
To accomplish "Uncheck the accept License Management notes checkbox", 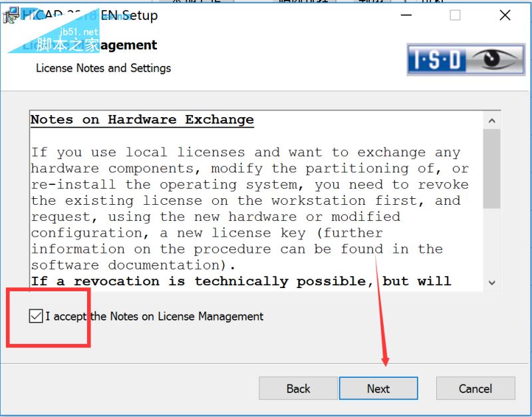I will coord(36,316).
